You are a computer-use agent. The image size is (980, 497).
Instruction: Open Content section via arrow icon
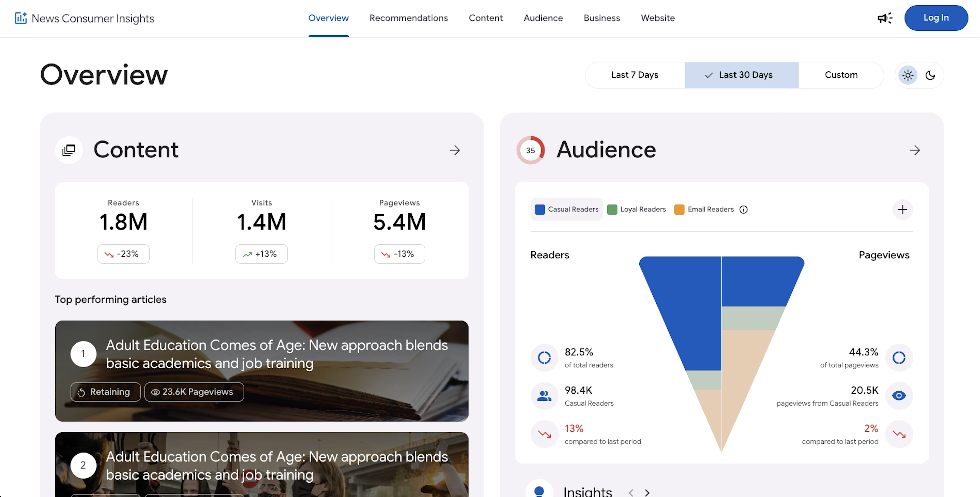coord(455,150)
